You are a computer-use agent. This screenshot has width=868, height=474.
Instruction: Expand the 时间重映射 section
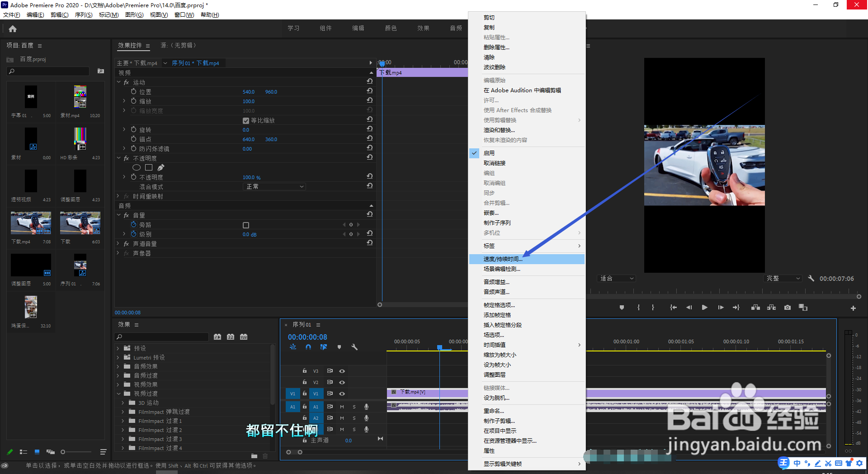point(119,196)
